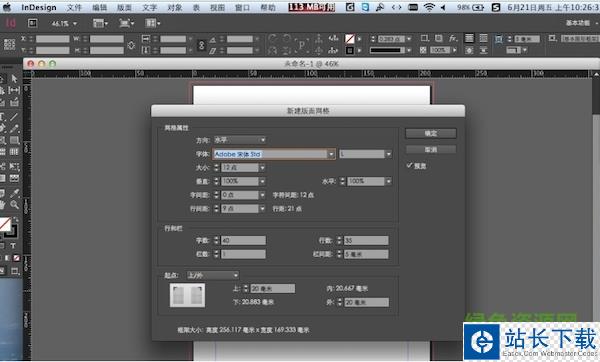Click the 外 outside margin field

(367, 302)
